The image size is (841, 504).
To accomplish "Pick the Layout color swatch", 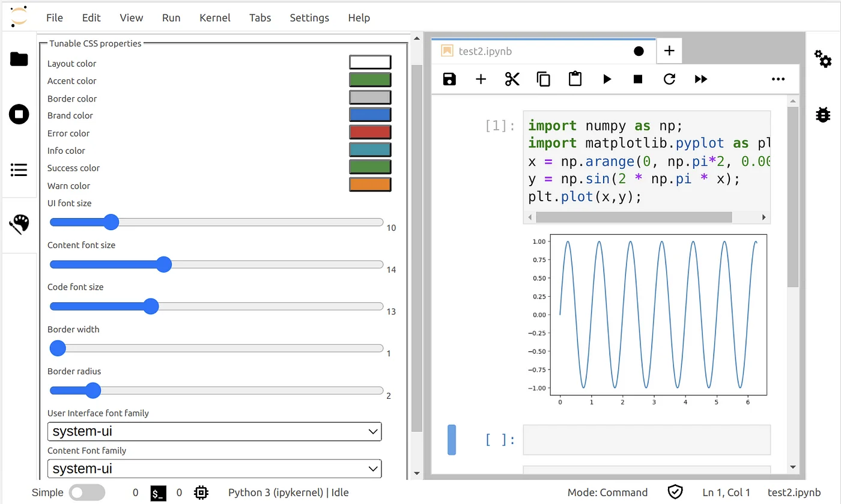I will tap(370, 62).
